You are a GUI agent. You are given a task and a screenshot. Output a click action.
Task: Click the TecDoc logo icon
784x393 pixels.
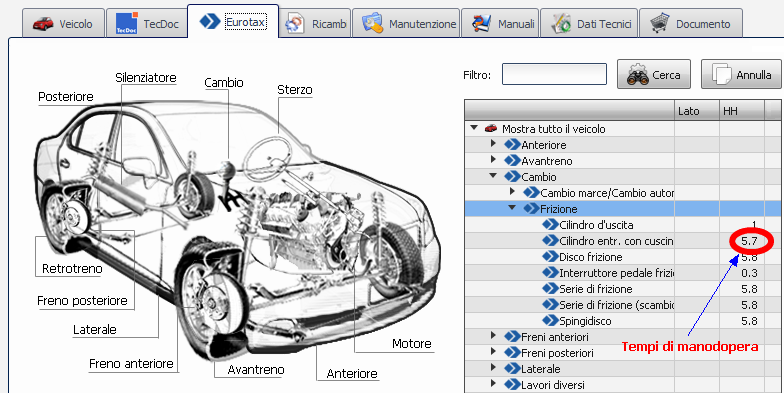click(x=126, y=23)
